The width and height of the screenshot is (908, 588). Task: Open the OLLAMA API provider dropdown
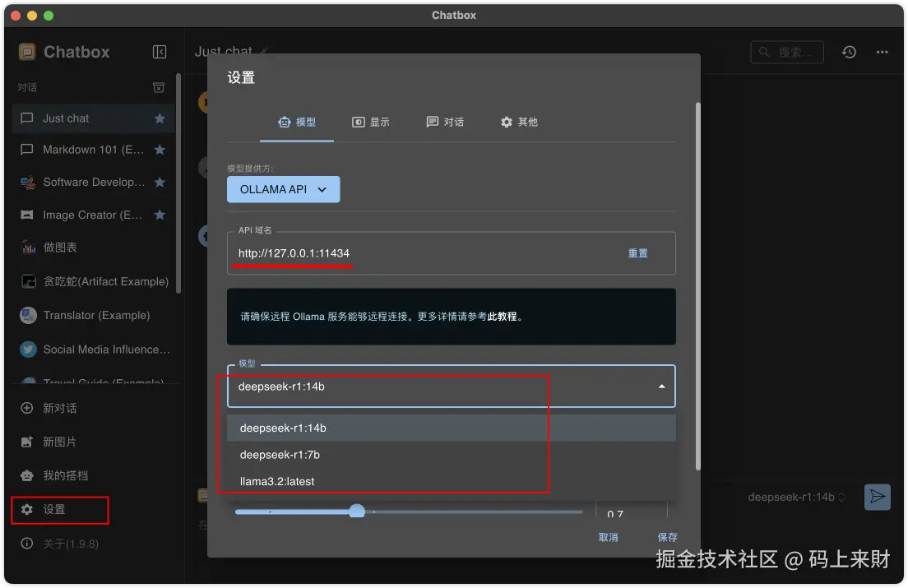[x=283, y=189]
